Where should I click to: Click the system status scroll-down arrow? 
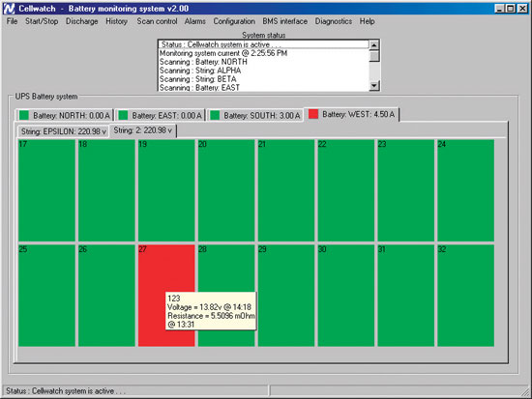point(374,85)
